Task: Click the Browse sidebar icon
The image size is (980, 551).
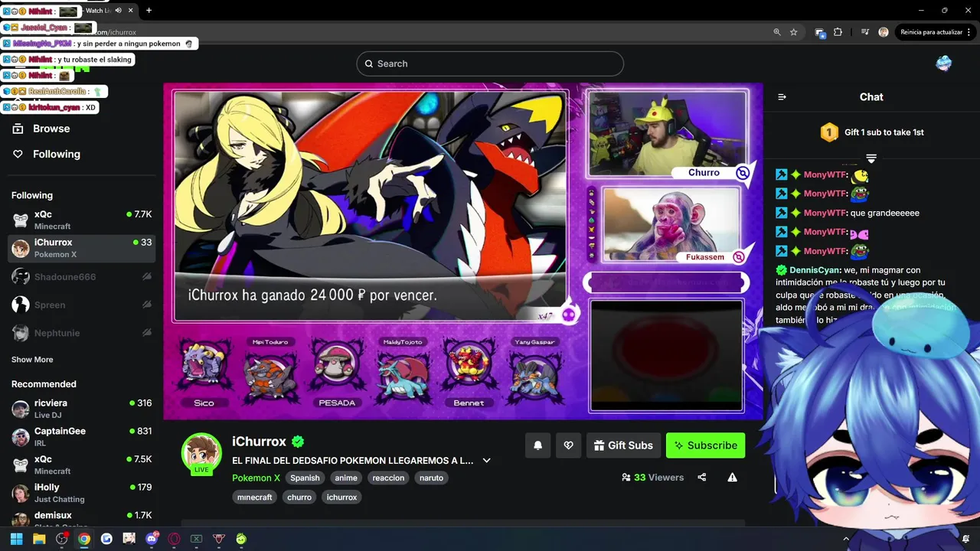Action: (x=18, y=129)
